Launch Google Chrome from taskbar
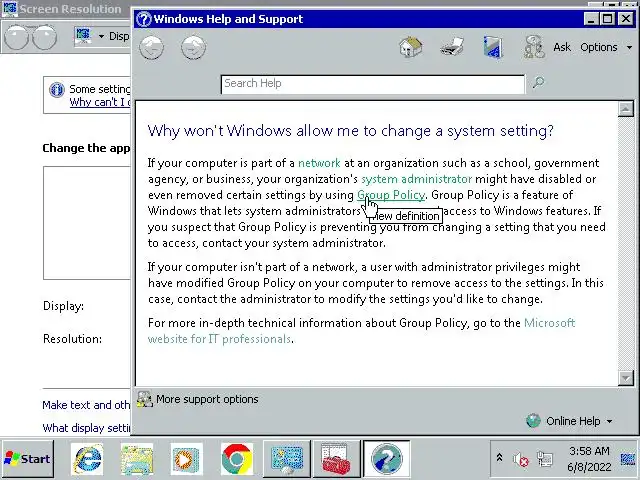Screen dimensions: 640x480 [x=237, y=459]
